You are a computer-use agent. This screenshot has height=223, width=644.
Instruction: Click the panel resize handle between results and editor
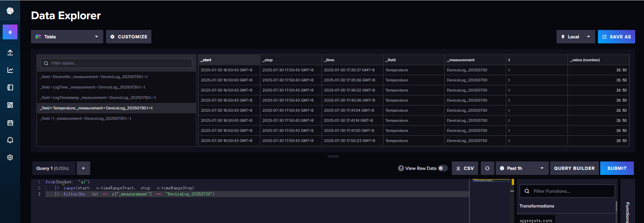tap(333, 156)
